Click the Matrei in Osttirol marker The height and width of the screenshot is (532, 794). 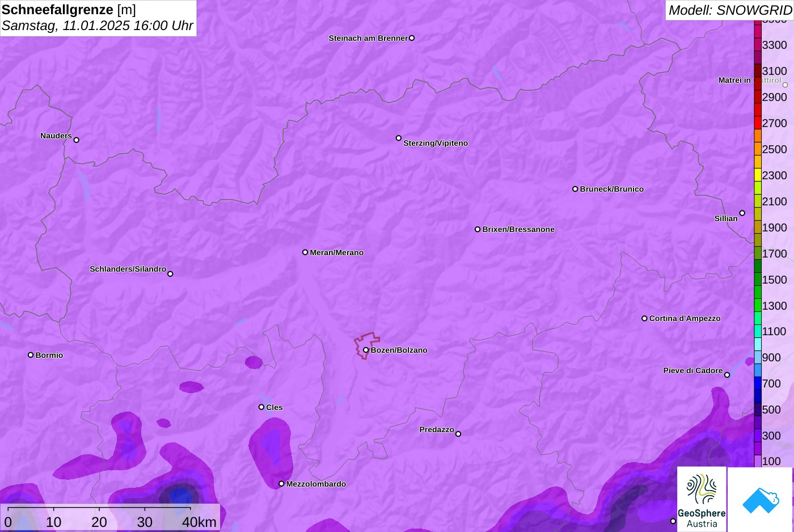point(785,85)
